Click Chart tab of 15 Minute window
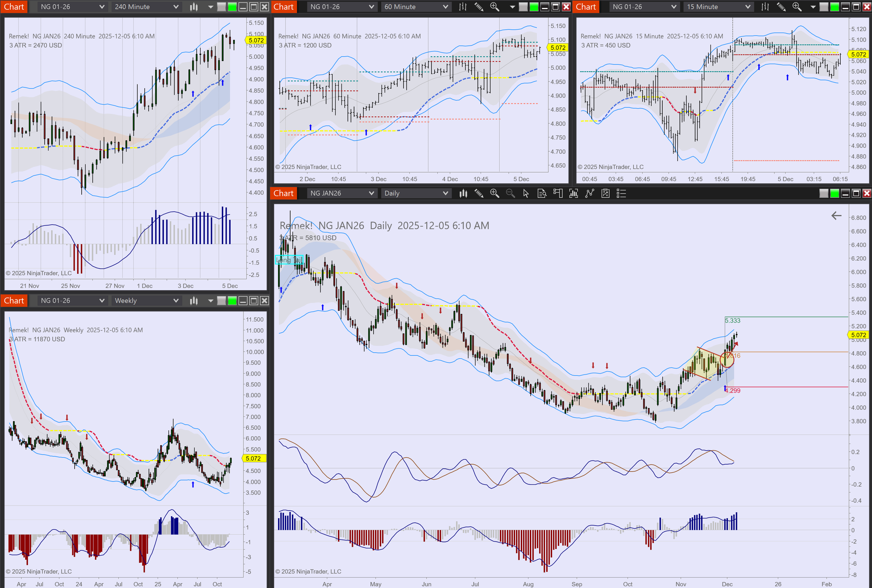This screenshot has width=872, height=588. tap(586, 7)
